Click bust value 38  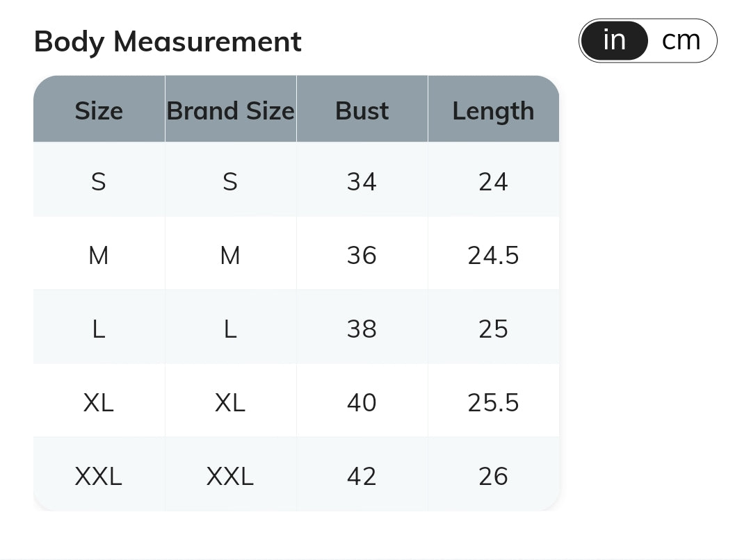point(362,329)
